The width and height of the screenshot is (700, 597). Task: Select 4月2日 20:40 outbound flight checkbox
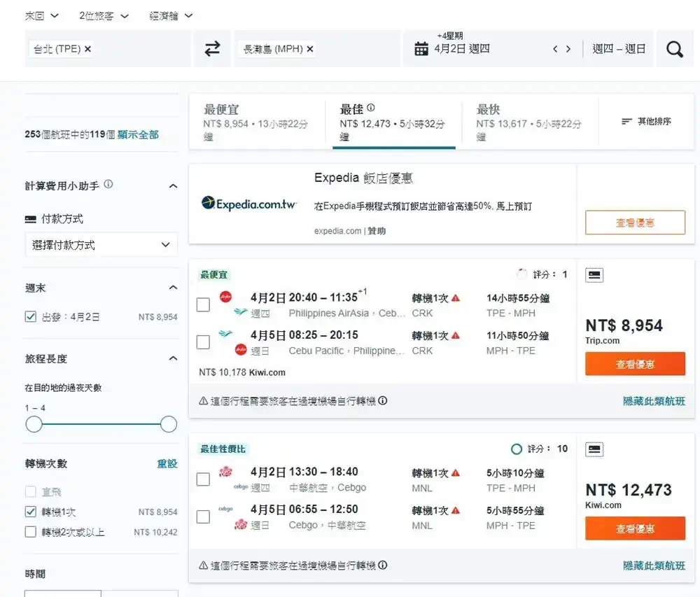point(203,304)
